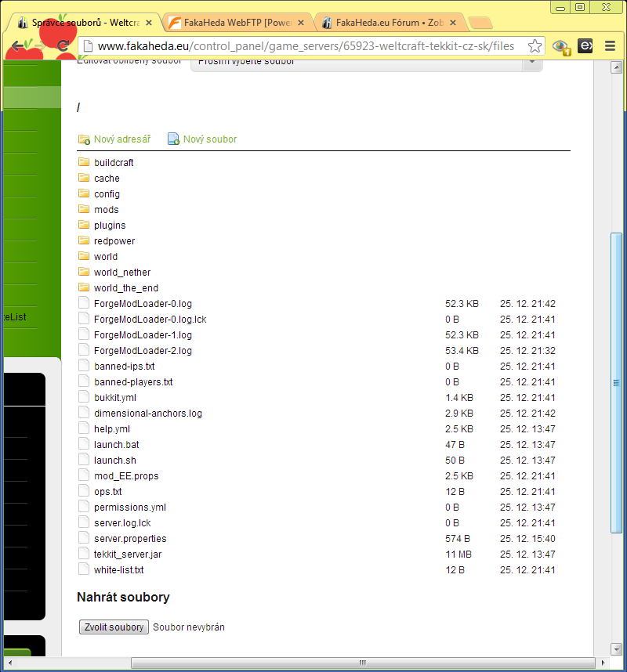Click the 25. 12. 15:40 date entry
Screen dimensions: 627x672
click(527, 538)
